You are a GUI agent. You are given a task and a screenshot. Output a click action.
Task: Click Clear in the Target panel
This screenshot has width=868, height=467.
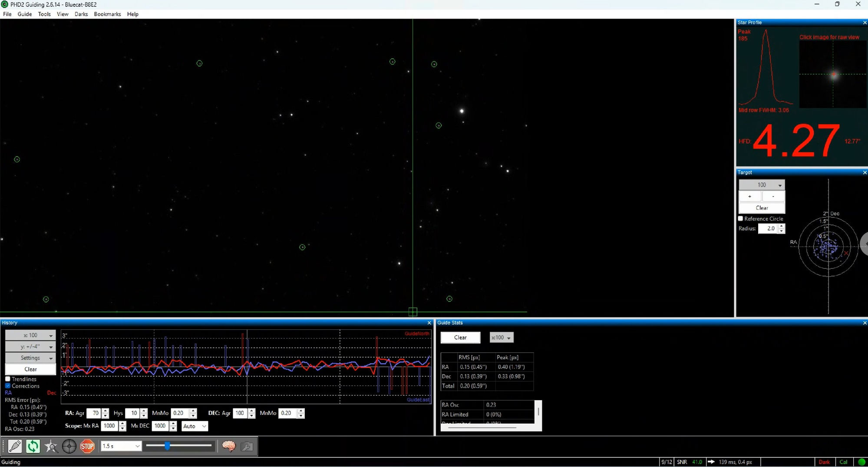point(762,208)
